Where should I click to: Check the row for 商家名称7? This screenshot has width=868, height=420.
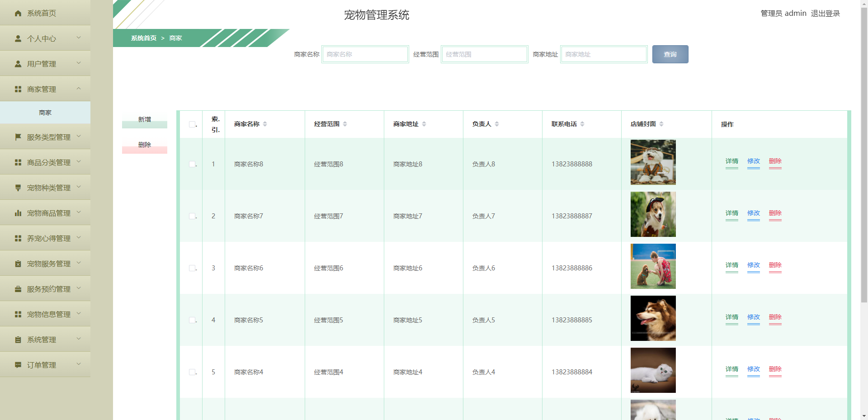coord(192,216)
